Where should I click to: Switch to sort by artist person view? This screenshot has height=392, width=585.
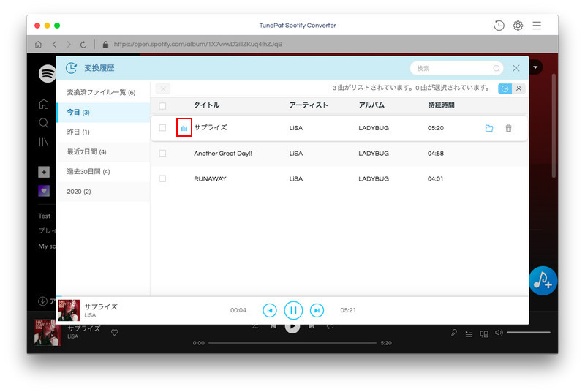(x=518, y=88)
